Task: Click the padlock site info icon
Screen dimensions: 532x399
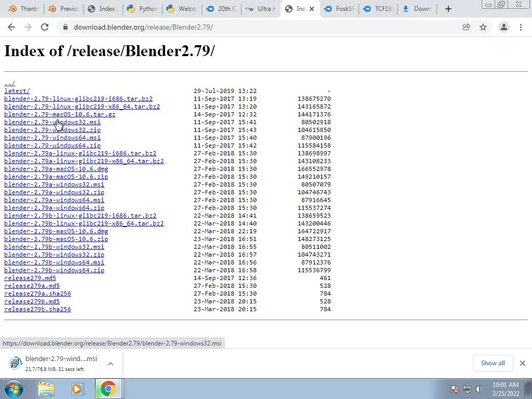Action: click(x=65, y=27)
